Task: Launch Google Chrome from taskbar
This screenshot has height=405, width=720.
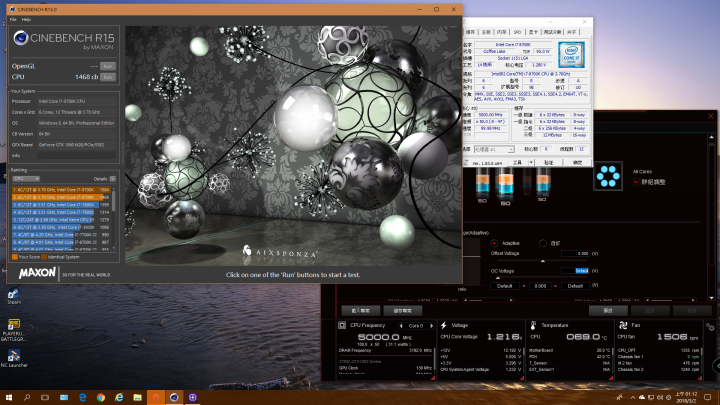Action: click(x=101, y=397)
